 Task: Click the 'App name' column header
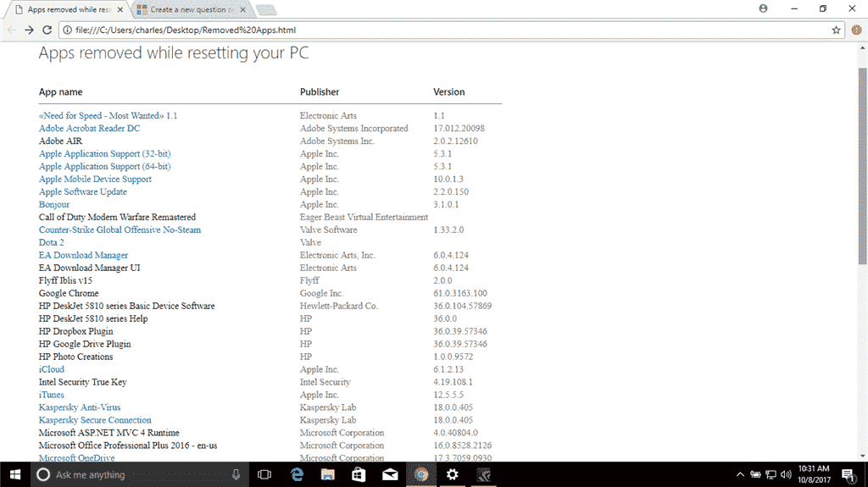pos(60,91)
